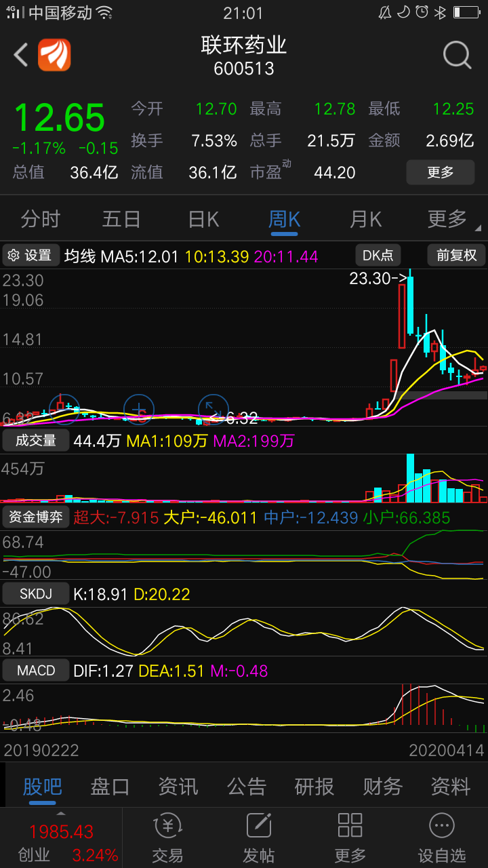Tap the DIF:1.27 MACD reading
The width and height of the screenshot is (488, 868).
[x=104, y=671]
